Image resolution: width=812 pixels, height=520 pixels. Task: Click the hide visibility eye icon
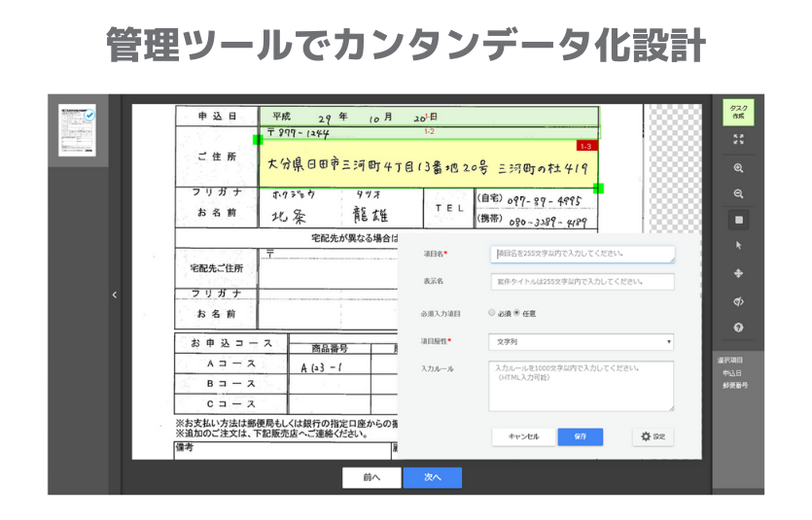pos(738,301)
